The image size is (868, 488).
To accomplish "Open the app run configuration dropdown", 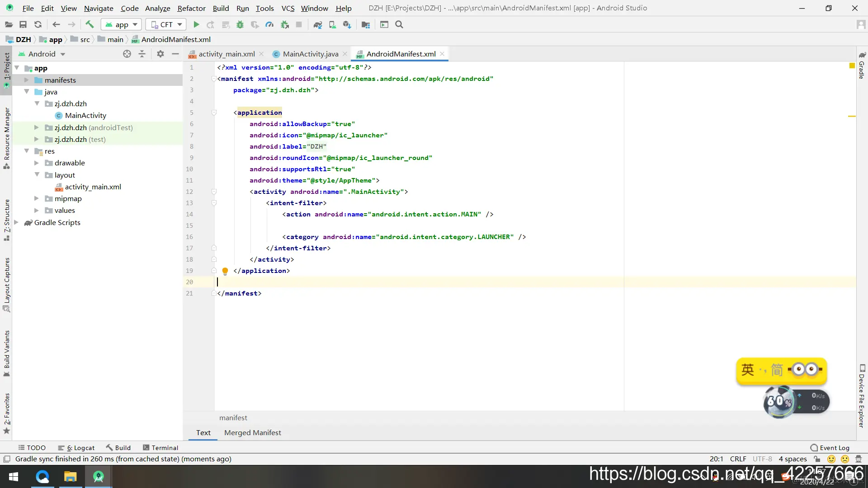I will click(121, 25).
